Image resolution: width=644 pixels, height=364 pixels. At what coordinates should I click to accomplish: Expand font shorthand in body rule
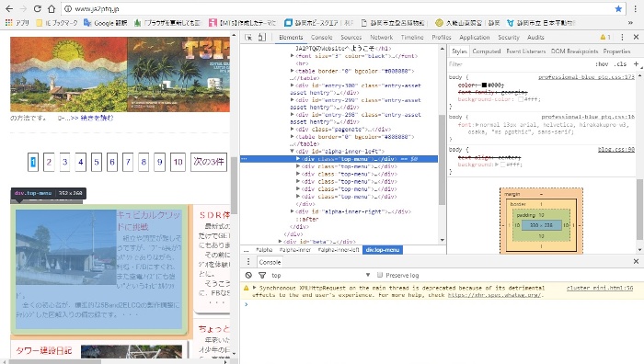pos(477,124)
